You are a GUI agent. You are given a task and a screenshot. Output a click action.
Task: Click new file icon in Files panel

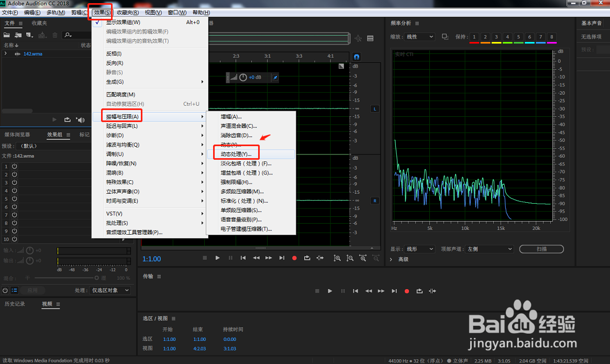point(29,35)
